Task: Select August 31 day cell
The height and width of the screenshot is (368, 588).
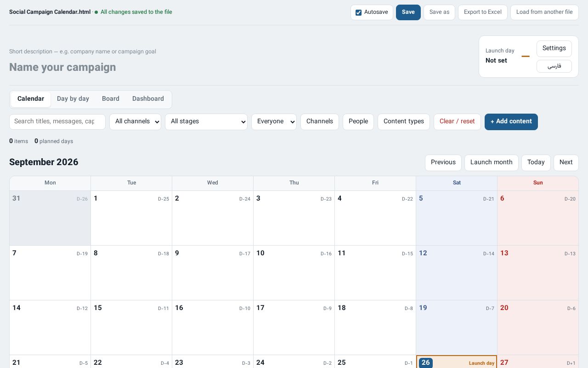Action: [x=50, y=218]
